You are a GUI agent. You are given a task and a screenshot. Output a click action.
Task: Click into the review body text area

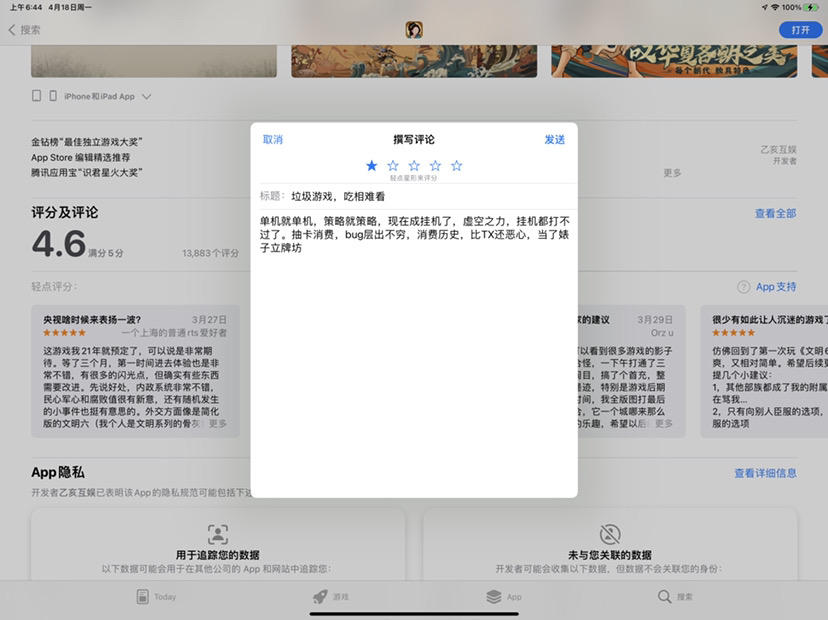[414, 351]
